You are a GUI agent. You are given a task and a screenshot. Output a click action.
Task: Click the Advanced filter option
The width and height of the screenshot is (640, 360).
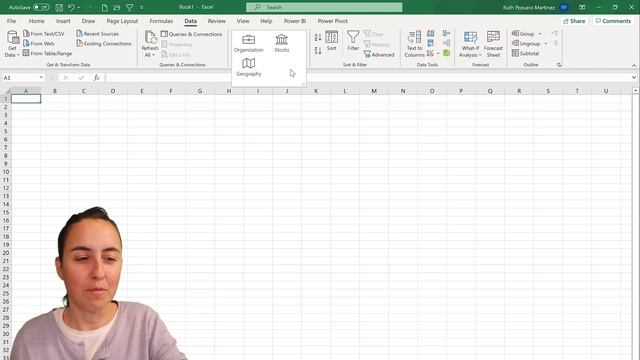coord(379,54)
